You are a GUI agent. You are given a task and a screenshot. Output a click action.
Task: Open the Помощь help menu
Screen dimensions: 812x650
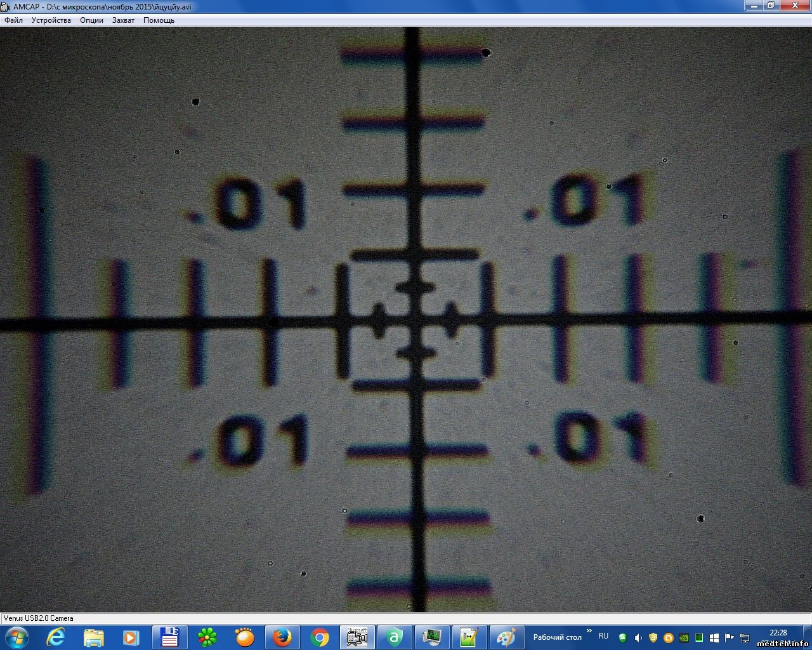click(x=159, y=20)
